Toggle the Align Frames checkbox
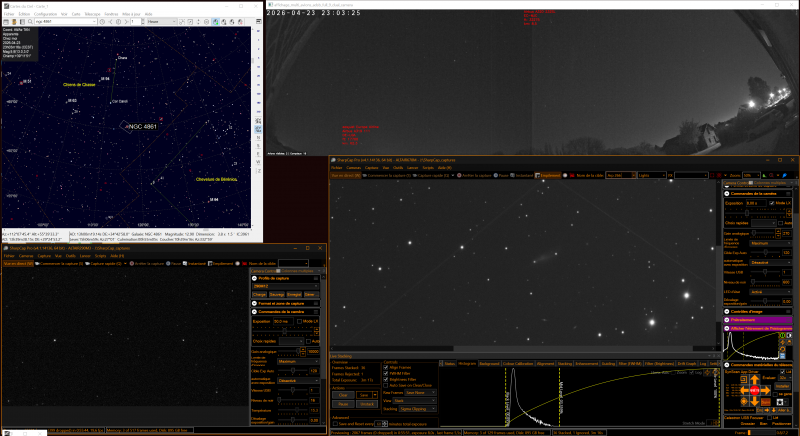 click(x=386, y=367)
